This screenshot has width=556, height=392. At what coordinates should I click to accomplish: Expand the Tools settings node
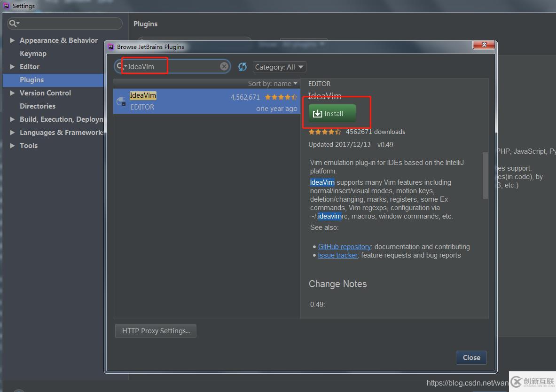point(12,145)
